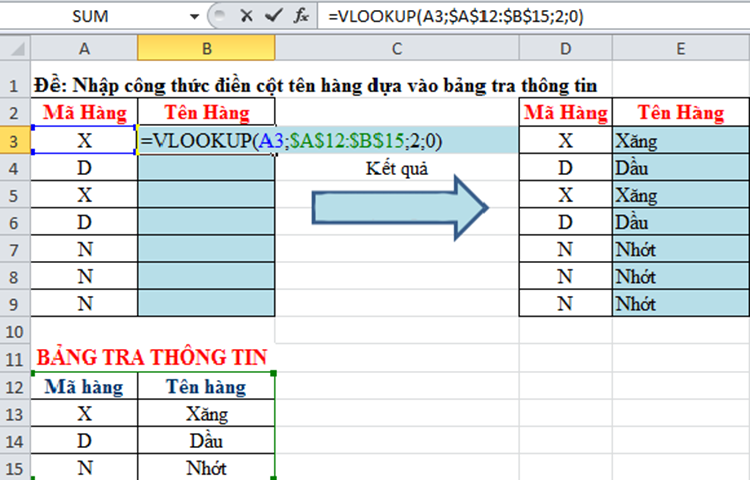Click cell A14 containing D
This screenshot has height=480, width=750.
[85, 441]
